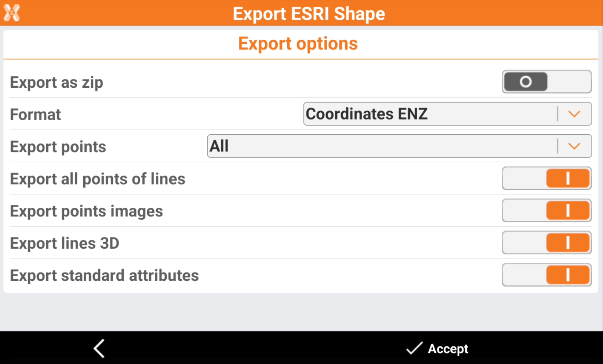
Task: Click the X app logo icon
Action: [x=12, y=13]
